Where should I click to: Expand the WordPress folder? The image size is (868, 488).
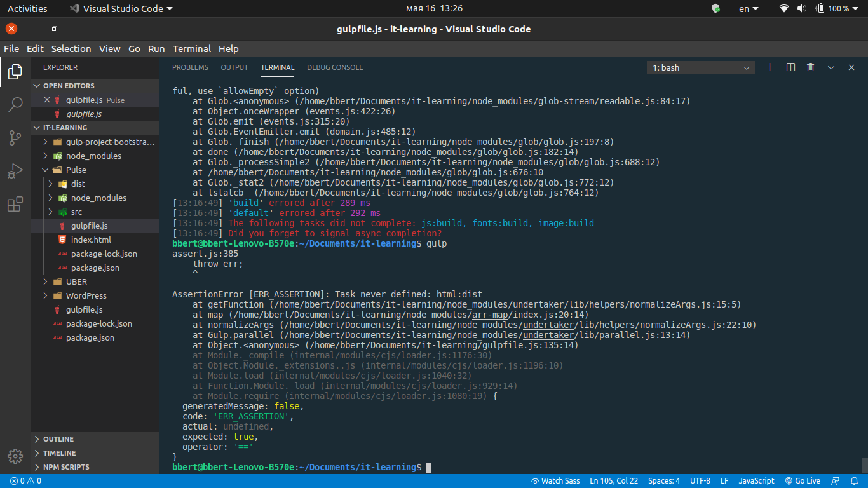[95, 295]
